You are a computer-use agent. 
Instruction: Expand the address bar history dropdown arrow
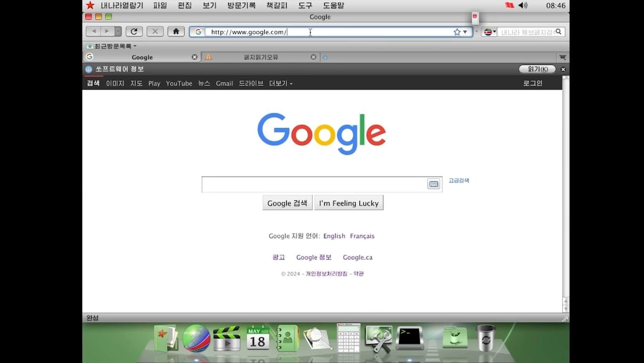pyautogui.click(x=465, y=32)
